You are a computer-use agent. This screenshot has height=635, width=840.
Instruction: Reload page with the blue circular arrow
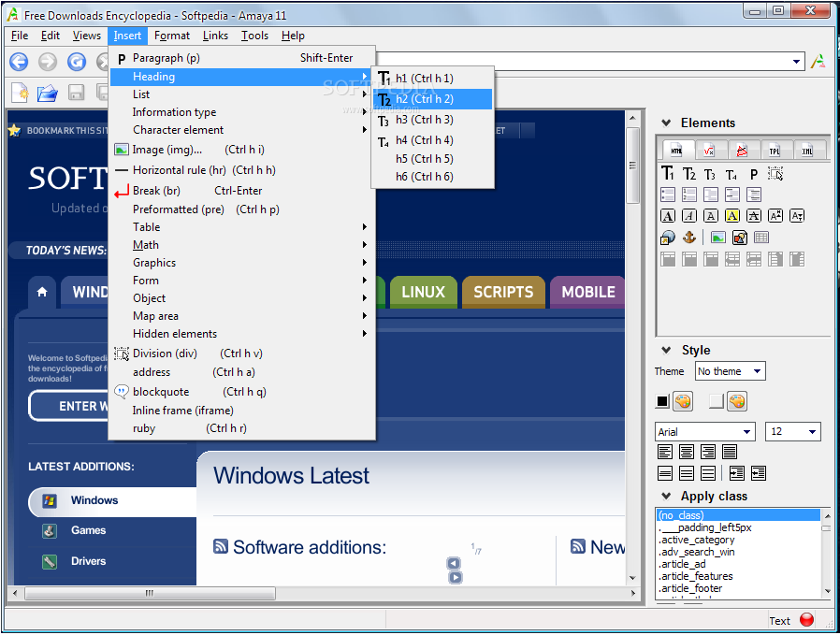[x=77, y=62]
